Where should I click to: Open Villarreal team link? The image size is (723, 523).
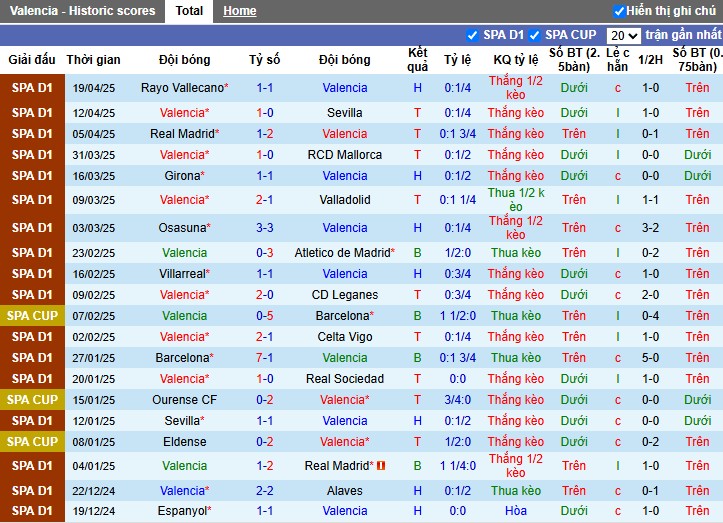pyautogui.click(x=184, y=273)
